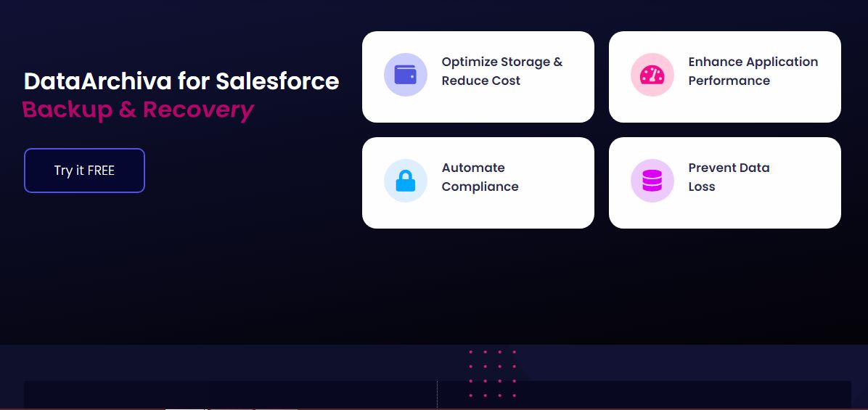Click the Backup & Recovery subheading
The width and height of the screenshot is (868, 410).
[x=138, y=110]
